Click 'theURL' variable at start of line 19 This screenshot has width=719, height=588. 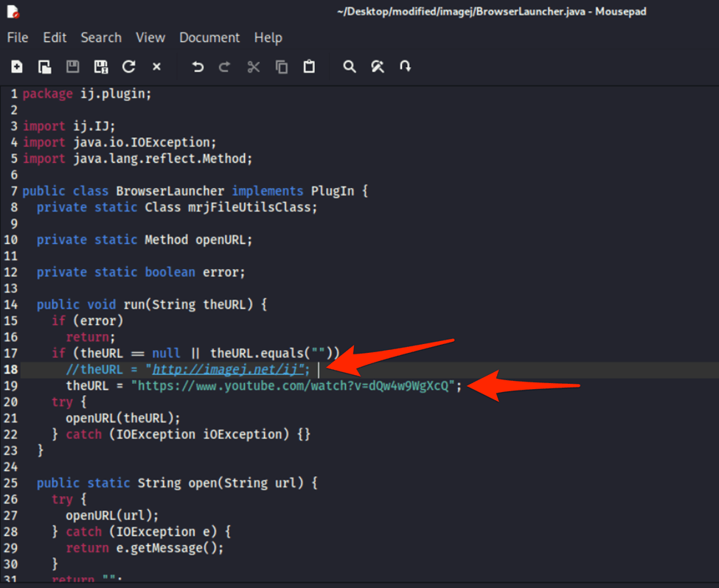(x=88, y=386)
